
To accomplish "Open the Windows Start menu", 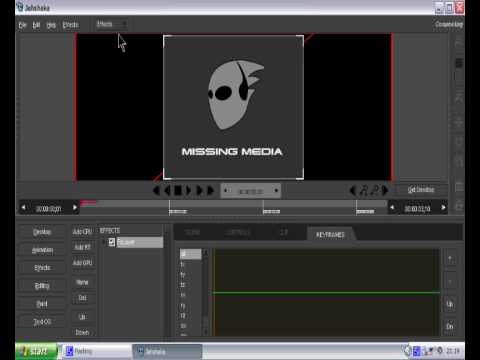I will click(x=36, y=351).
